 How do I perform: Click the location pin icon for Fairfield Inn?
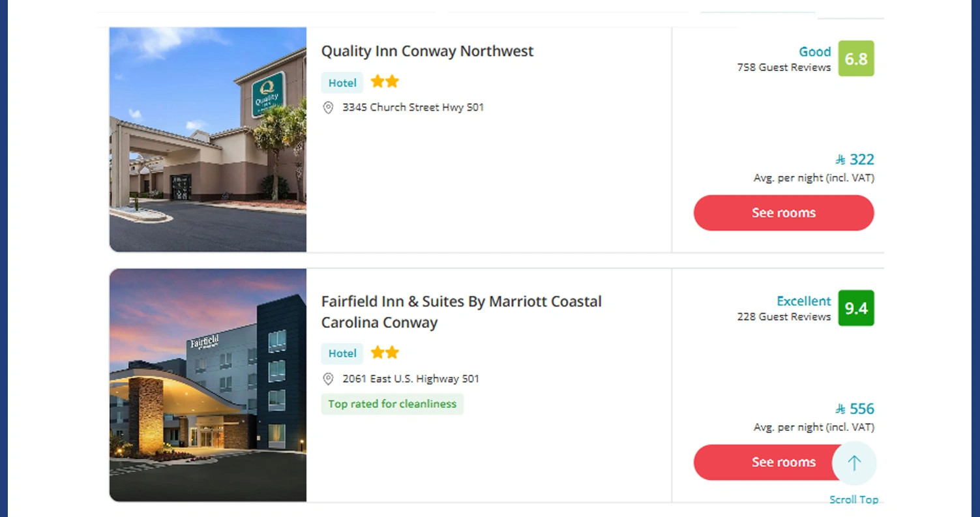pyautogui.click(x=329, y=379)
